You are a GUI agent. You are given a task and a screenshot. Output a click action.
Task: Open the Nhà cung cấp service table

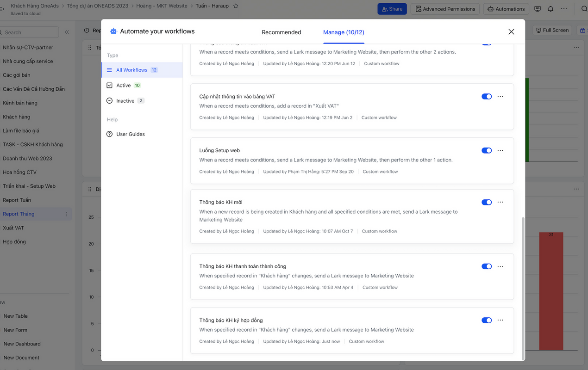pyautogui.click(x=28, y=61)
